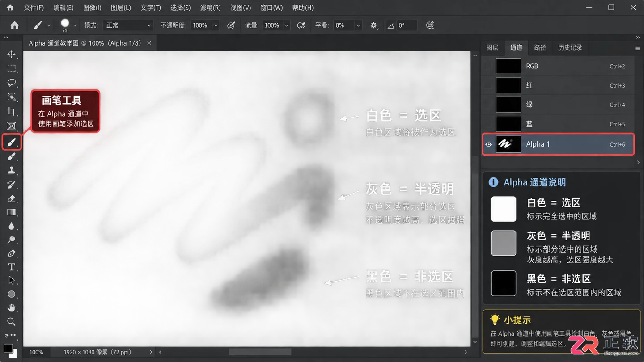
Task: Select the Brush tool in toolbar
Action: pyautogui.click(x=11, y=143)
